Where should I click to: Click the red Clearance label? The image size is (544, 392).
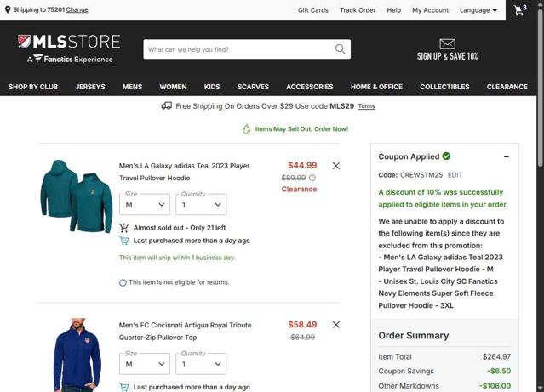299,190
